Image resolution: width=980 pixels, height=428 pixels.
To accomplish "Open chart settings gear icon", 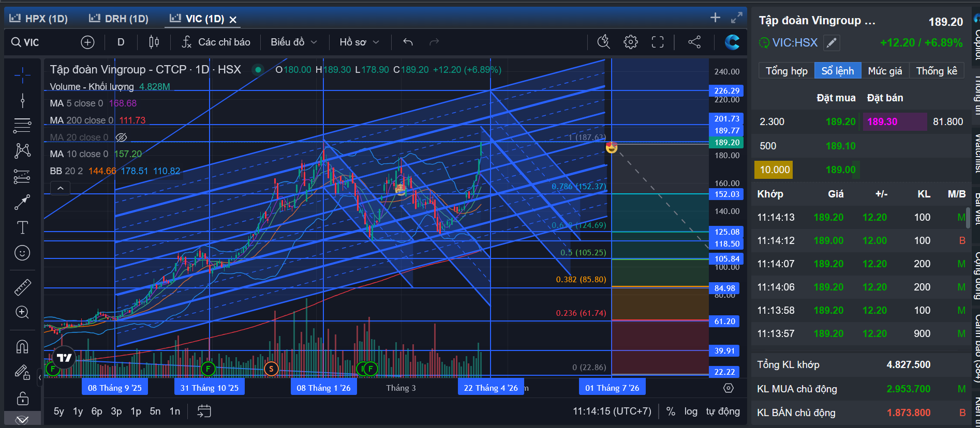I will (x=630, y=42).
